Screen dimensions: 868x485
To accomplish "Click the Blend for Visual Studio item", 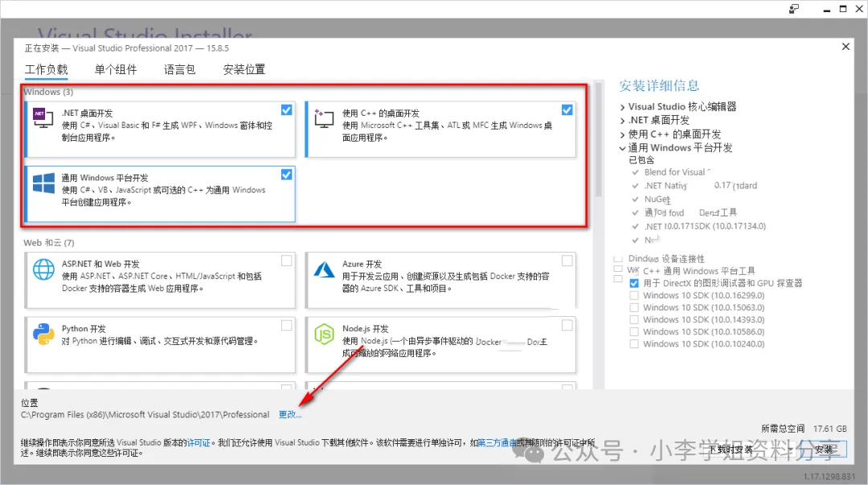I will [674, 172].
